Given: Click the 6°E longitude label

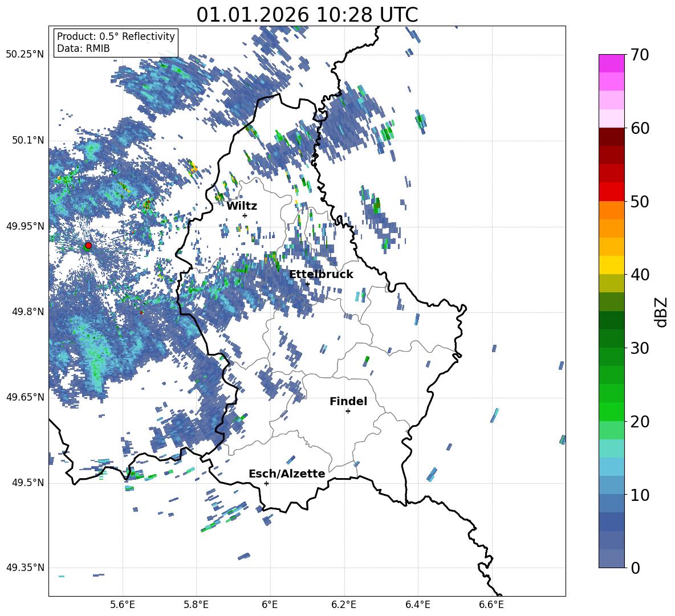Looking at the screenshot, I should pos(270,605).
